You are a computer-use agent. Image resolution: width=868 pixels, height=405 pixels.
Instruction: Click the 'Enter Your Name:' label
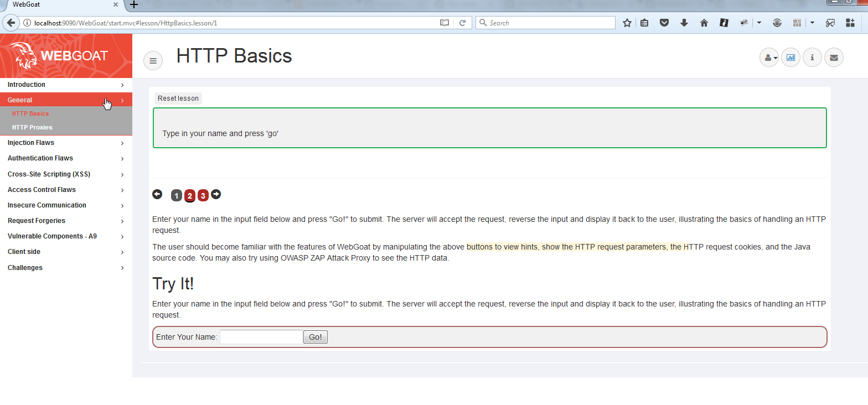(x=187, y=337)
